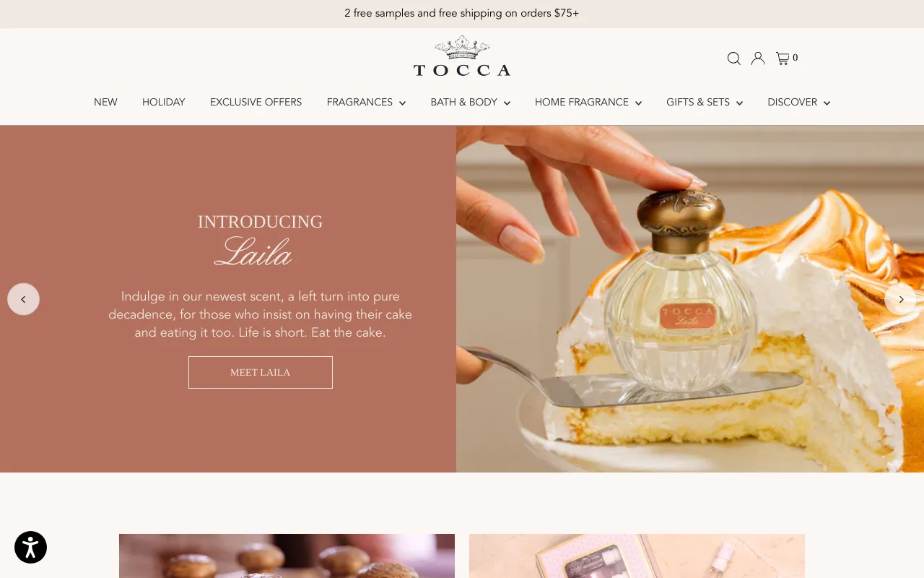This screenshot has width=924, height=578.
Task: Open the Gifts & Sets dropdown
Action: 705,103
